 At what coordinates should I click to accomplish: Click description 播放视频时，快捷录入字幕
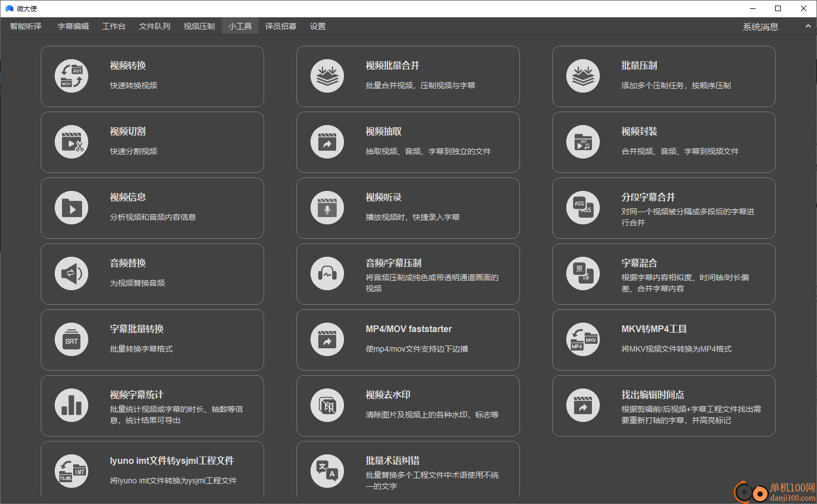coord(413,217)
